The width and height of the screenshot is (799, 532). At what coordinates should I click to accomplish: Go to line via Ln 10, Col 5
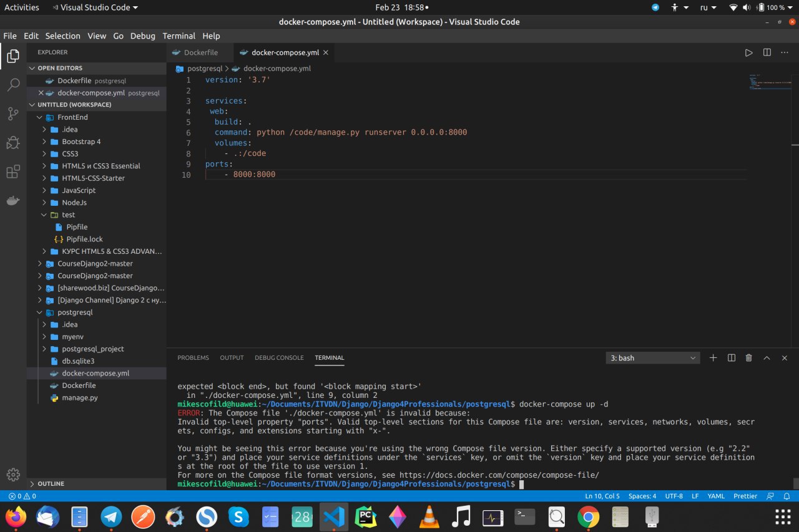coord(602,496)
